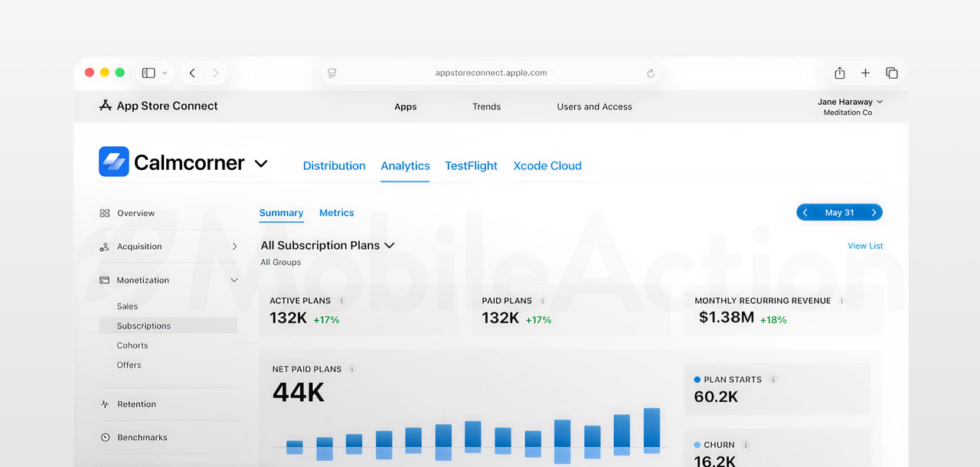Click the 44K Net Paid Plans value
Screen dimensions: 980x467
(299, 393)
